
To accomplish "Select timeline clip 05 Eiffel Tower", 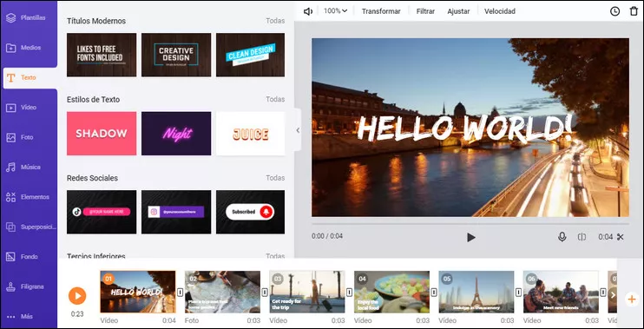I will (476, 292).
